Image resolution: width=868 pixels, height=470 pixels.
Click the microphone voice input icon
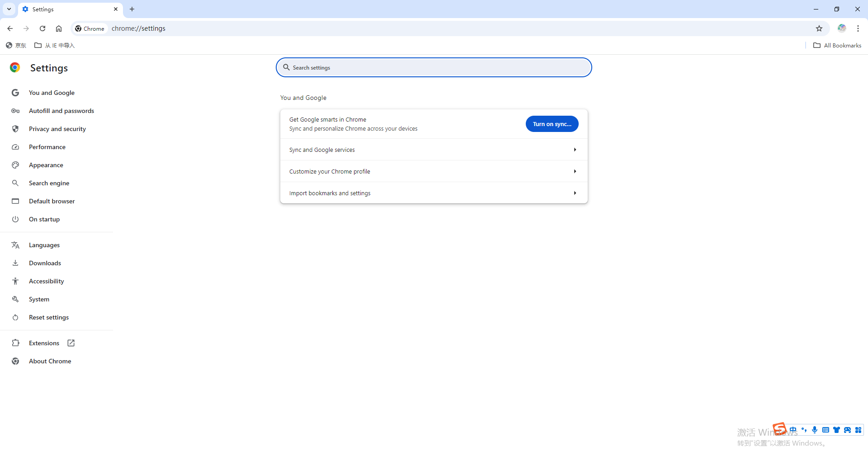815,430
